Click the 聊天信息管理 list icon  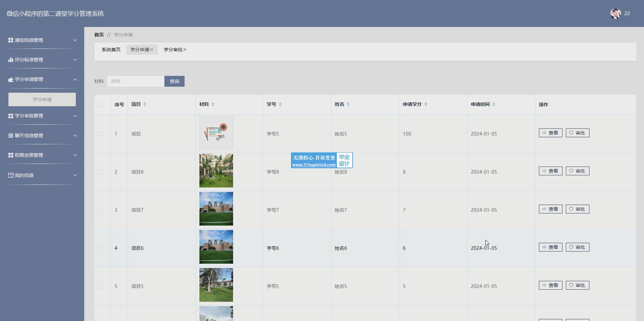pyautogui.click(x=11, y=136)
